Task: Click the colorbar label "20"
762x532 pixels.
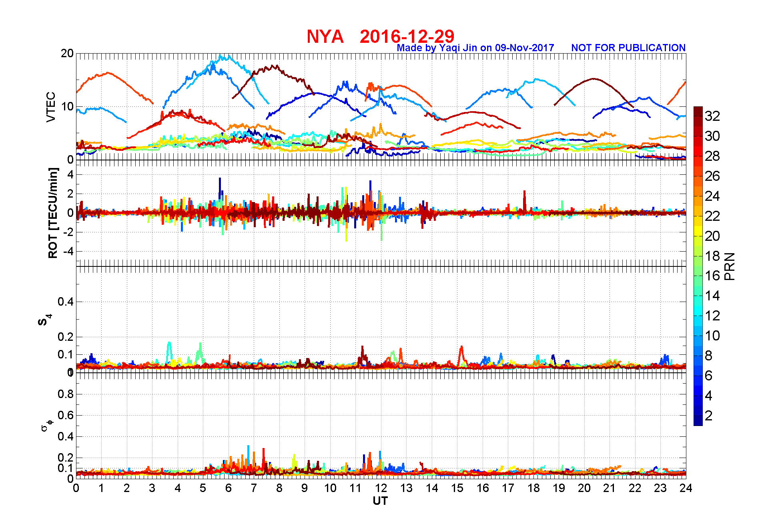Action: coord(712,236)
